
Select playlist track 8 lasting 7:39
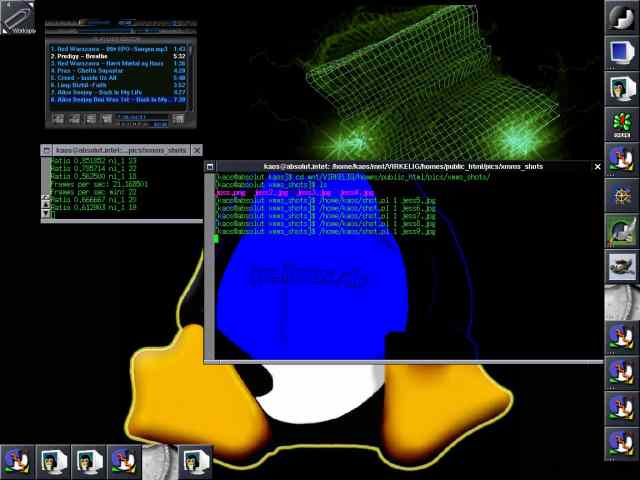118,100
